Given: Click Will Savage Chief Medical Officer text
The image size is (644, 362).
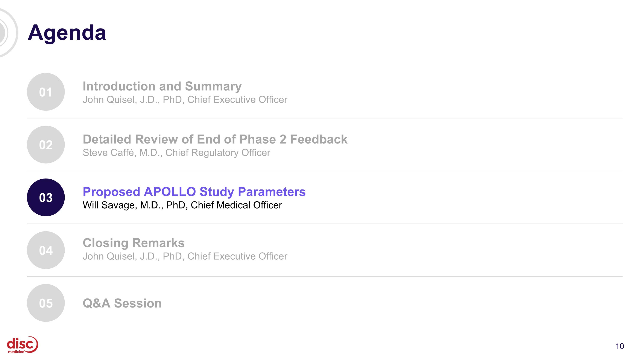Looking at the screenshot, I should [182, 205].
